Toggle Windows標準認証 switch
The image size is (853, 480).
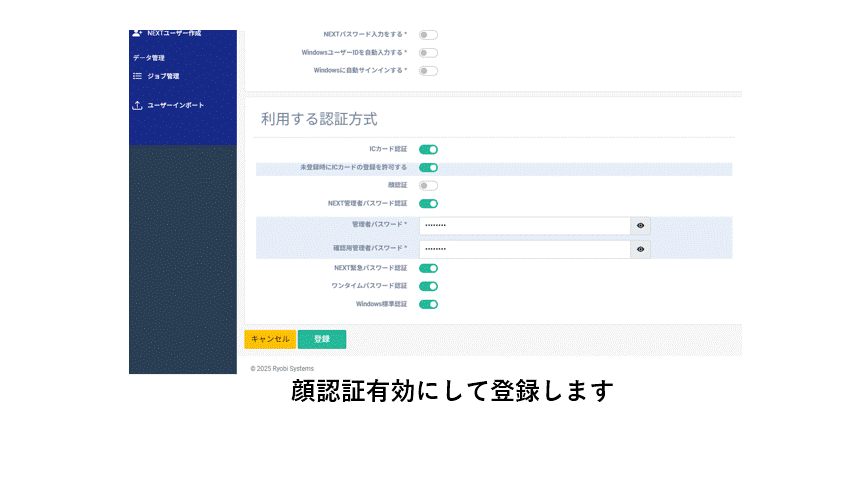click(428, 304)
